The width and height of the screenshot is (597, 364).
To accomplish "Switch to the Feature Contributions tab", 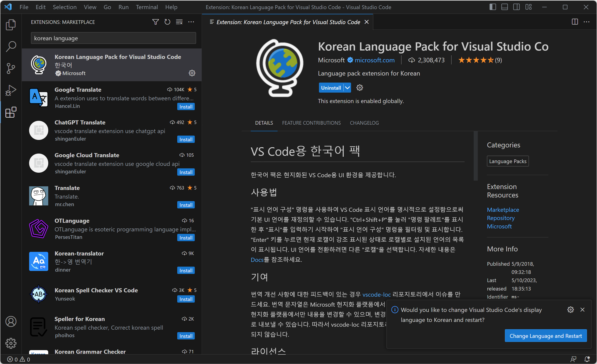I will tap(311, 123).
